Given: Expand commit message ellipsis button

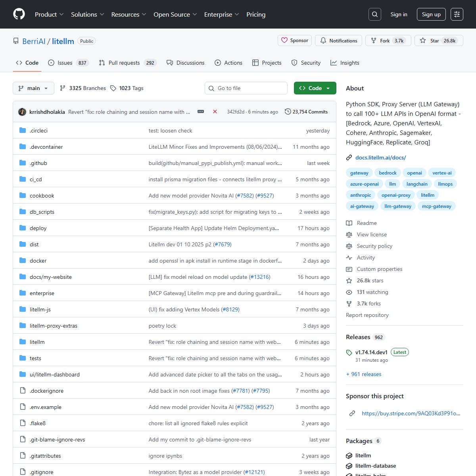Looking at the screenshot, I should tap(201, 112).
